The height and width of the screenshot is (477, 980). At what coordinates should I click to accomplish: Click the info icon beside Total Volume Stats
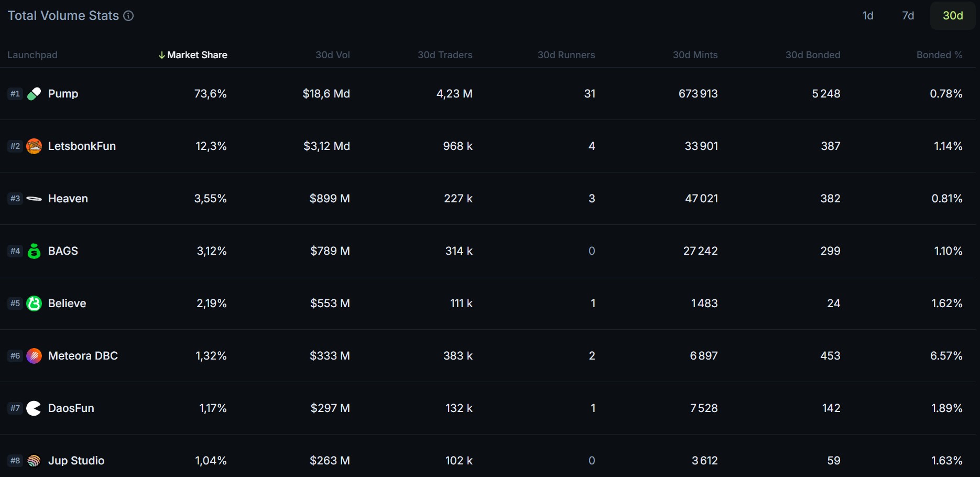[128, 16]
